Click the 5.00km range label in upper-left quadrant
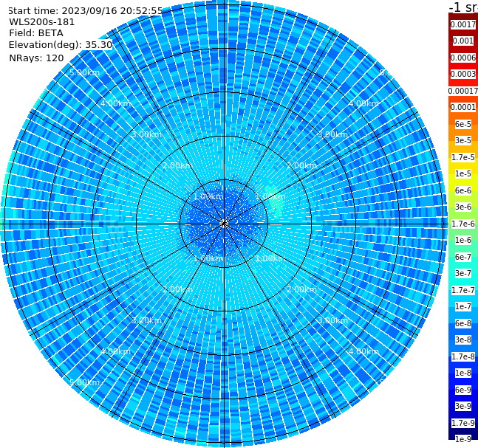 (84, 72)
